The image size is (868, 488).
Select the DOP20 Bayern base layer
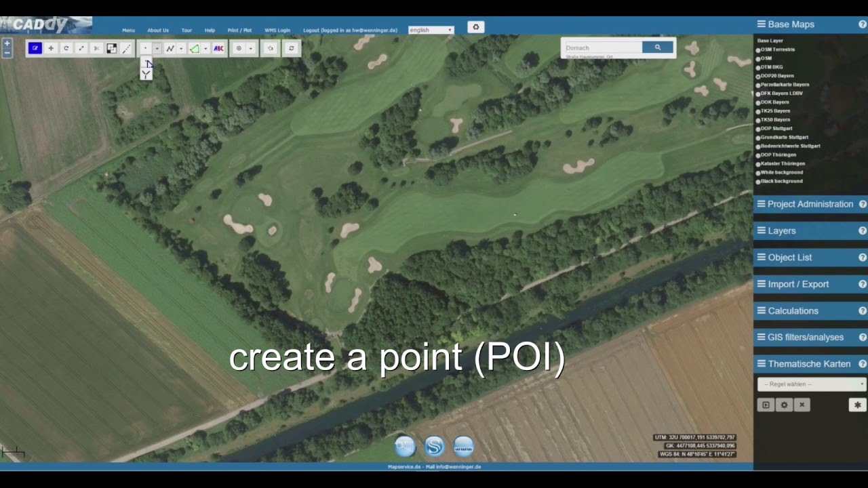758,77
